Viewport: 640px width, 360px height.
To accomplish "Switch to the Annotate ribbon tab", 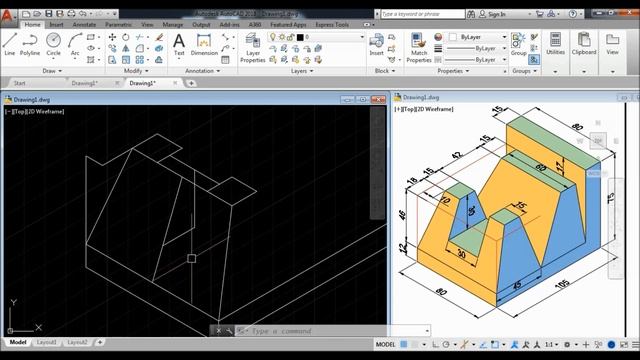I will tap(84, 25).
